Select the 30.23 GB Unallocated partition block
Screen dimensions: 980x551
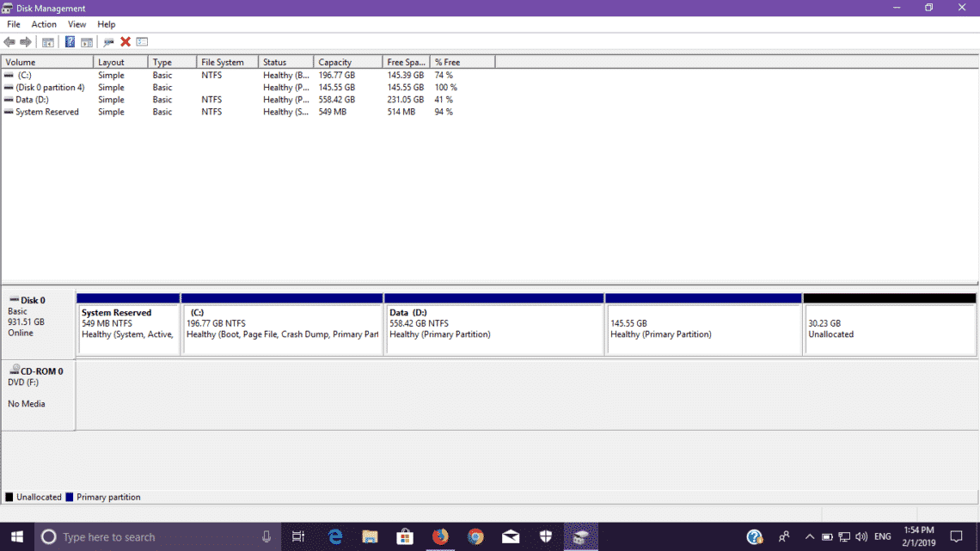[x=889, y=329]
